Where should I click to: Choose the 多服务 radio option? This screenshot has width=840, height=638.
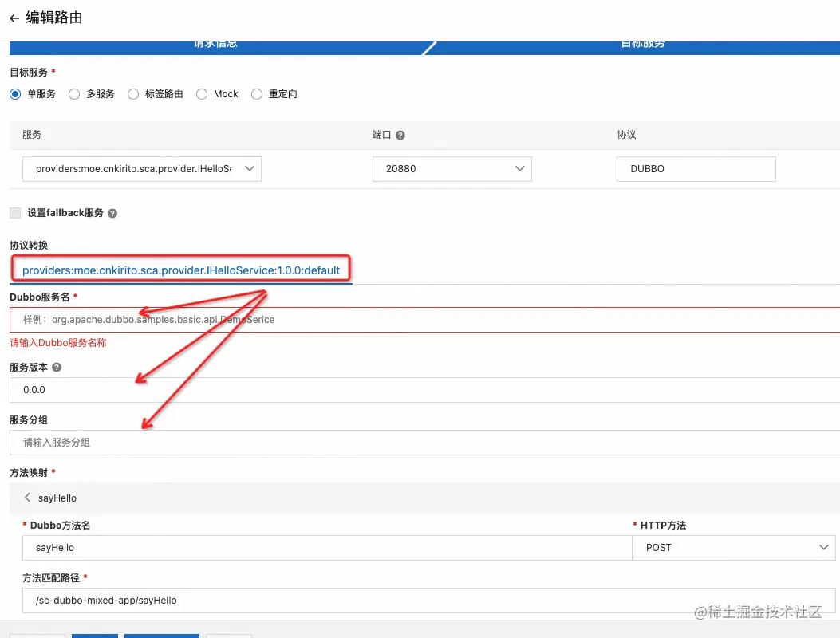74,94
